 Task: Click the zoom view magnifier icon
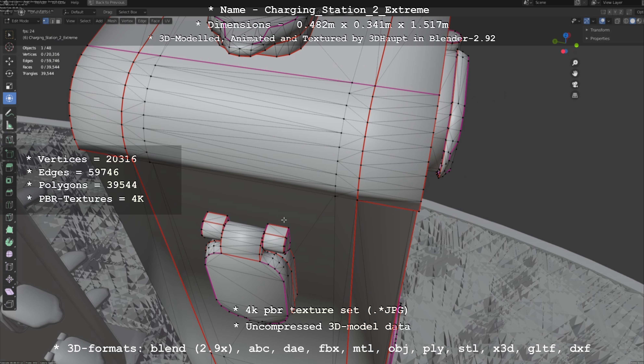click(x=575, y=63)
